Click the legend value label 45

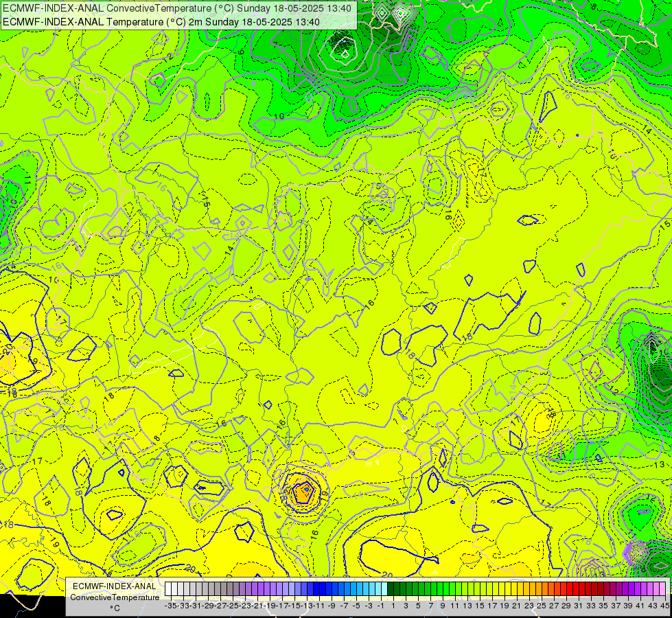pos(664,606)
